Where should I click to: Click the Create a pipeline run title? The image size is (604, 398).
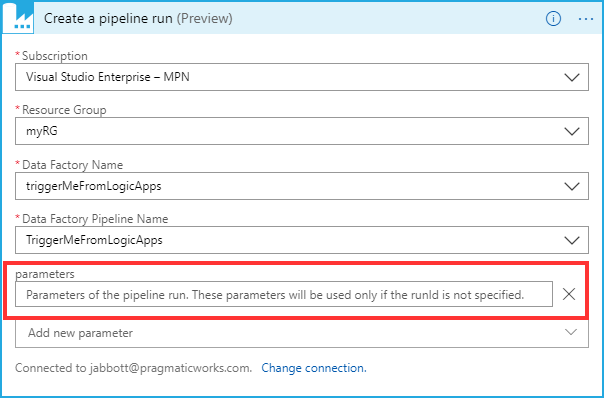tap(138, 18)
